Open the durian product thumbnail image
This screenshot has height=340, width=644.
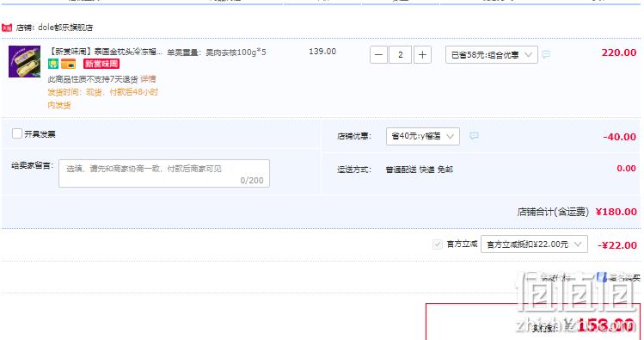[25, 61]
